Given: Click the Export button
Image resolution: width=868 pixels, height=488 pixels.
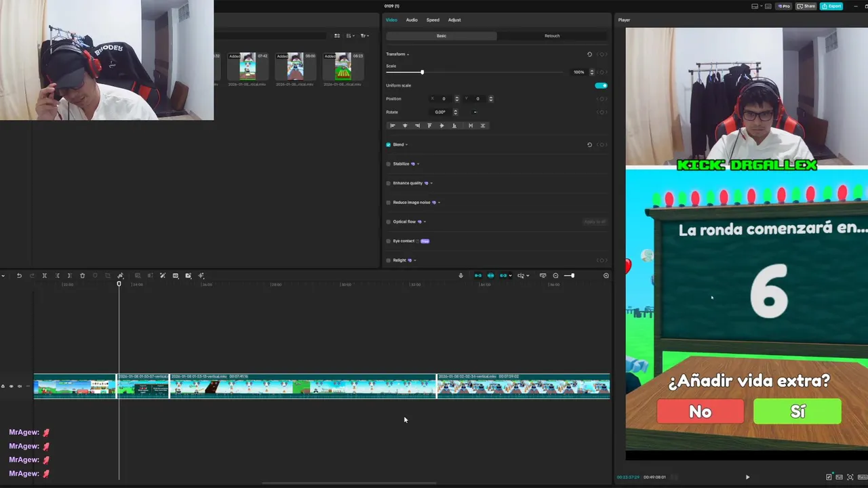Looking at the screenshot, I should click(831, 6).
